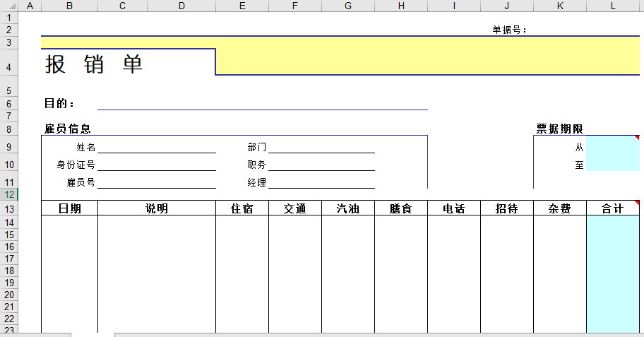
Task: Click the 日期 column heading cell
Action: 69,208
